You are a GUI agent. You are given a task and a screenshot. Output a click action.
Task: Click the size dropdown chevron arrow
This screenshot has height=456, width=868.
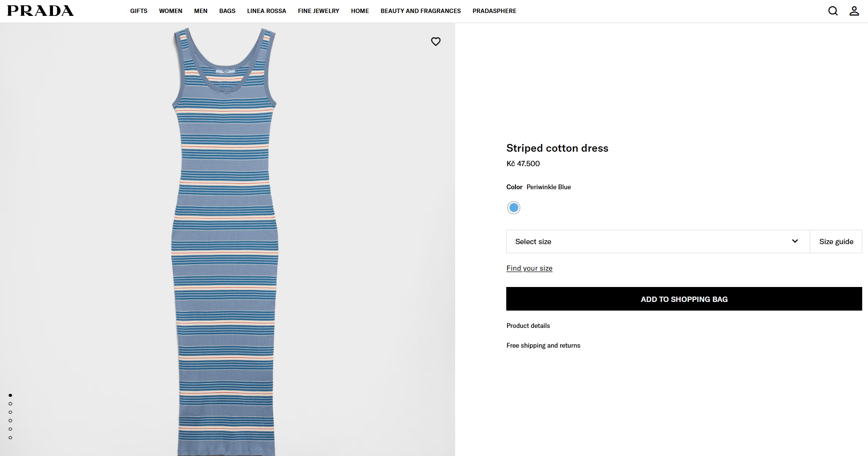pyautogui.click(x=795, y=241)
